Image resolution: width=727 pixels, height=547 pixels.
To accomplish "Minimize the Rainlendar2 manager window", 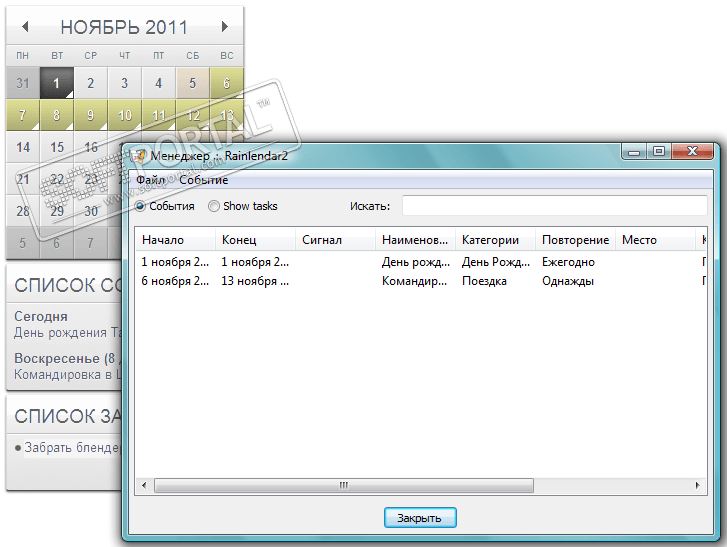I will 635,152.
